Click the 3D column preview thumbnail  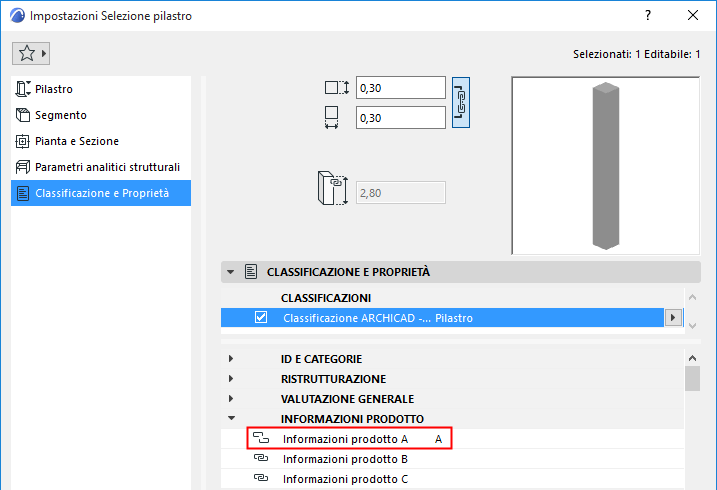603,164
